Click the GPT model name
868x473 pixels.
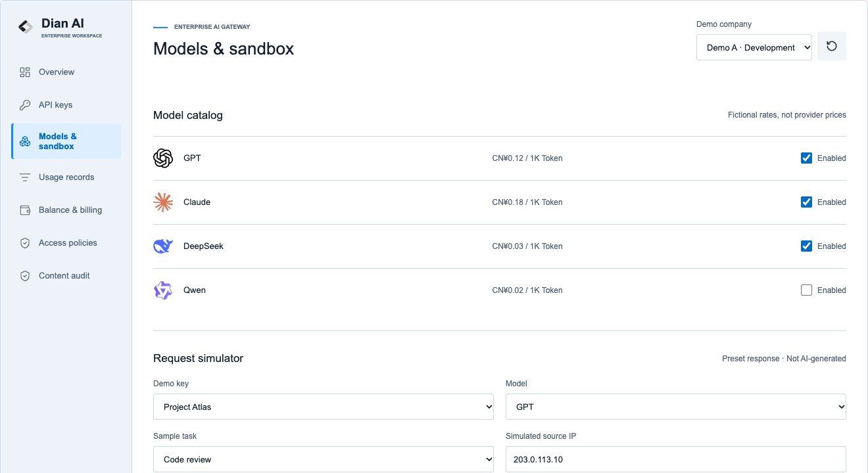pos(192,158)
